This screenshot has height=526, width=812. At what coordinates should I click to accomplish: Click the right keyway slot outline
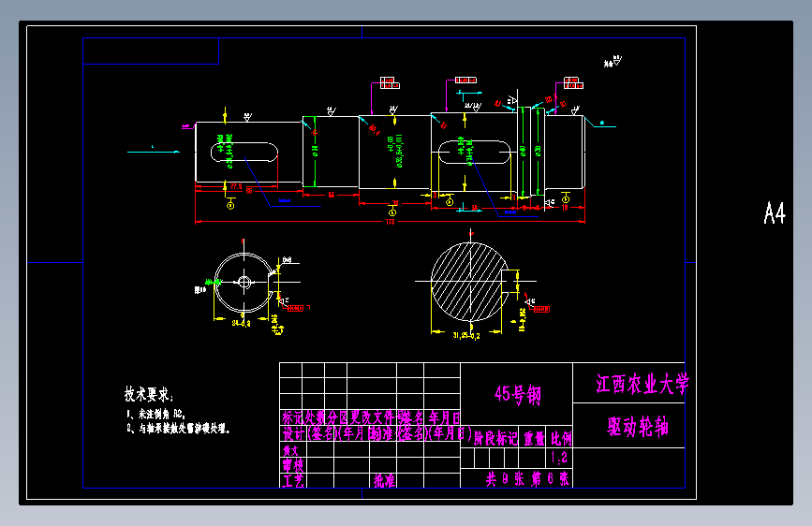point(474,153)
